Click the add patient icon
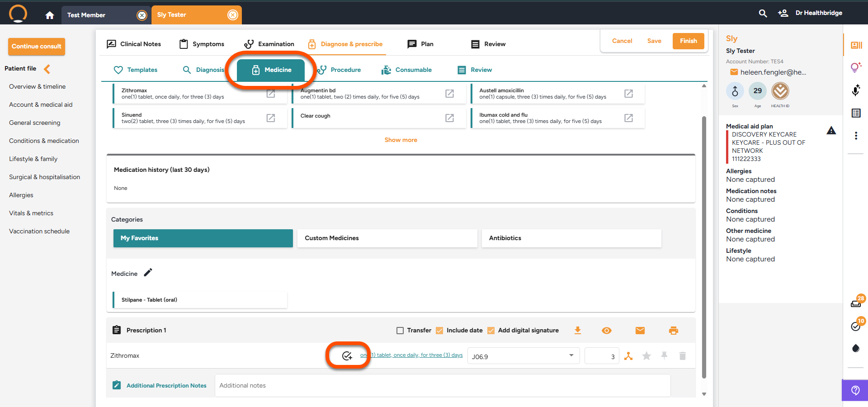Image resolution: width=868 pixels, height=407 pixels. pos(783,13)
